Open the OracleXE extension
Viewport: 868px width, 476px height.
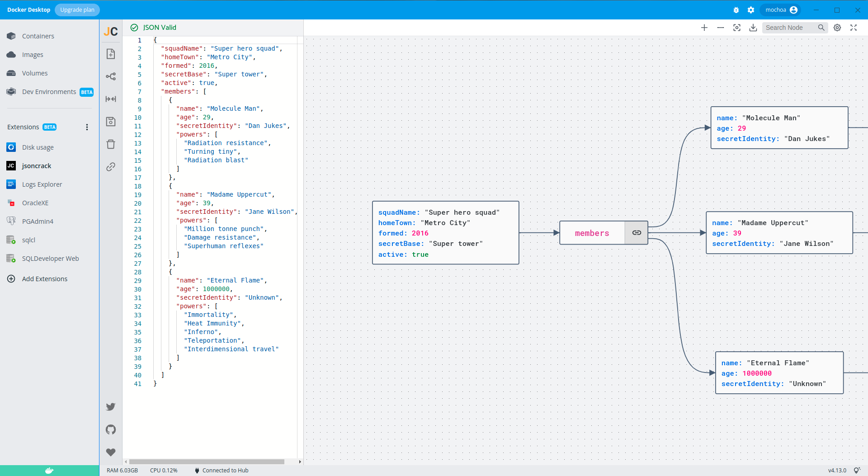pyautogui.click(x=50, y=203)
